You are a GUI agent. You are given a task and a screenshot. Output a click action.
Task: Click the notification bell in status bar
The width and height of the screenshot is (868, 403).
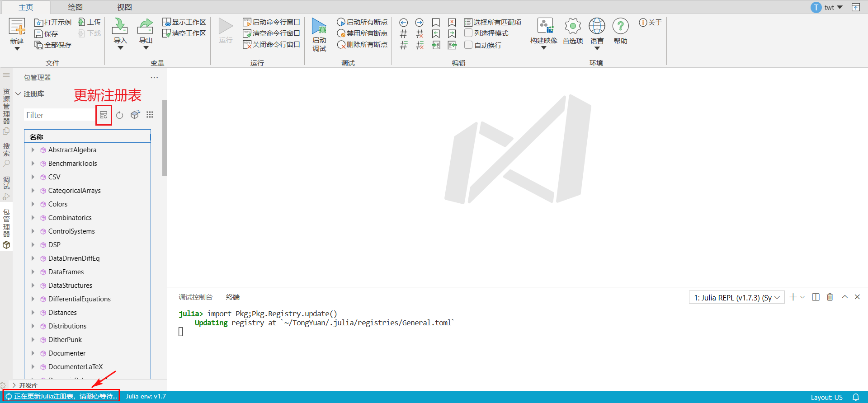click(x=856, y=397)
